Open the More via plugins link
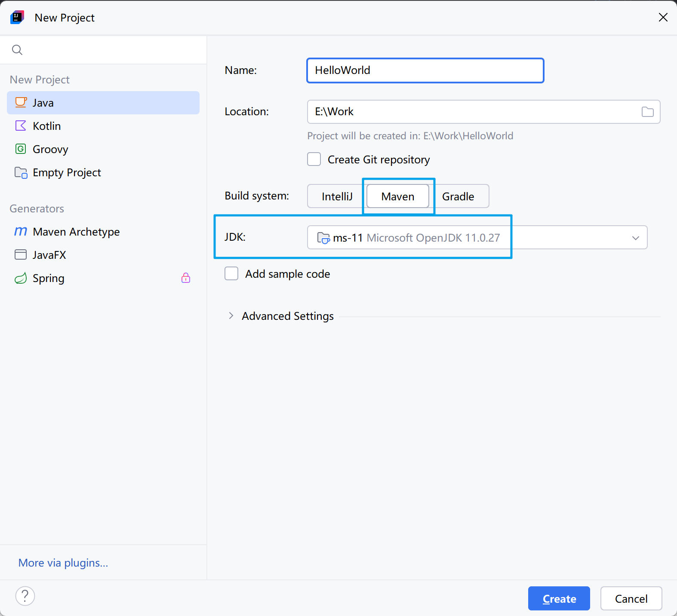The image size is (677, 616). coord(63,563)
